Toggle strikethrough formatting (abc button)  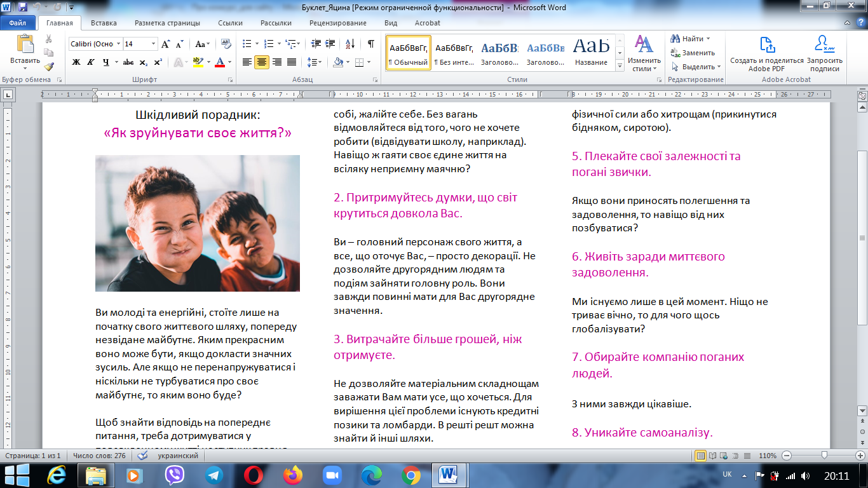pyautogui.click(x=128, y=62)
